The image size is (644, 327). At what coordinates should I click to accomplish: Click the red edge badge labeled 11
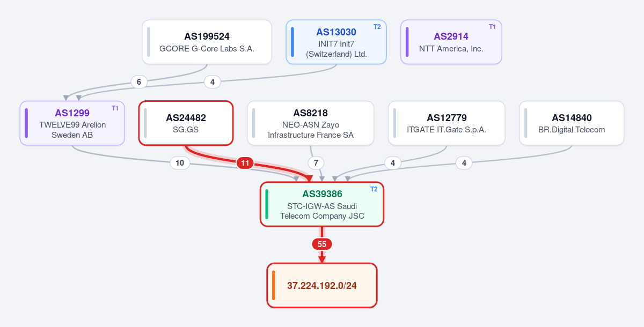[x=245, y=163]
